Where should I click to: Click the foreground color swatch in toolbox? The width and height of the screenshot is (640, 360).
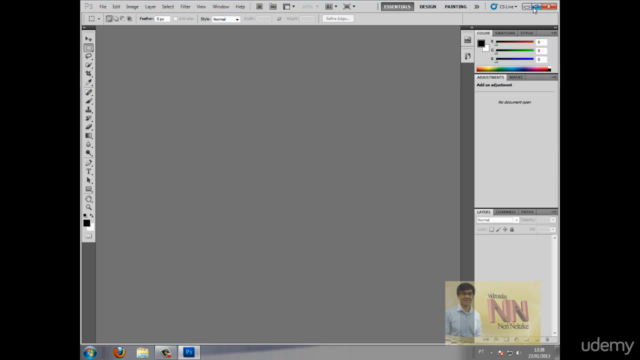(87, 223)
